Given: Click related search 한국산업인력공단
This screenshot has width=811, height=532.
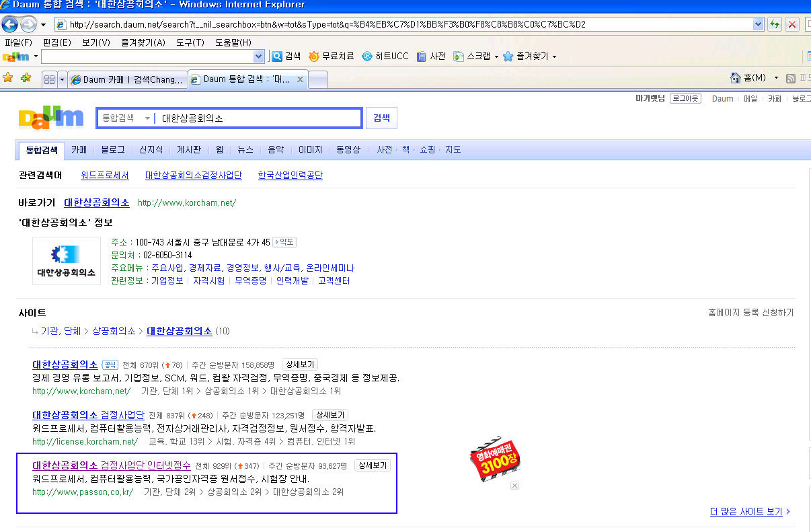Looking at the screenshot, I should 291,176.
